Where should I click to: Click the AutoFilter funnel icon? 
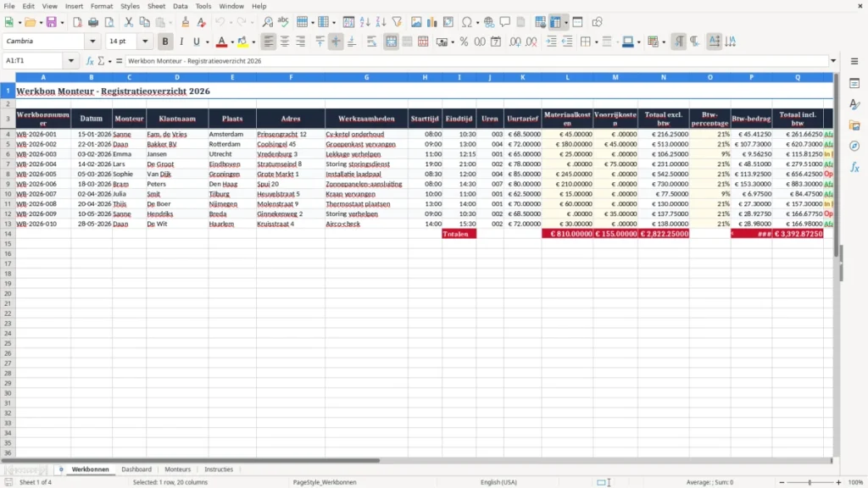(x=397, y=22)
